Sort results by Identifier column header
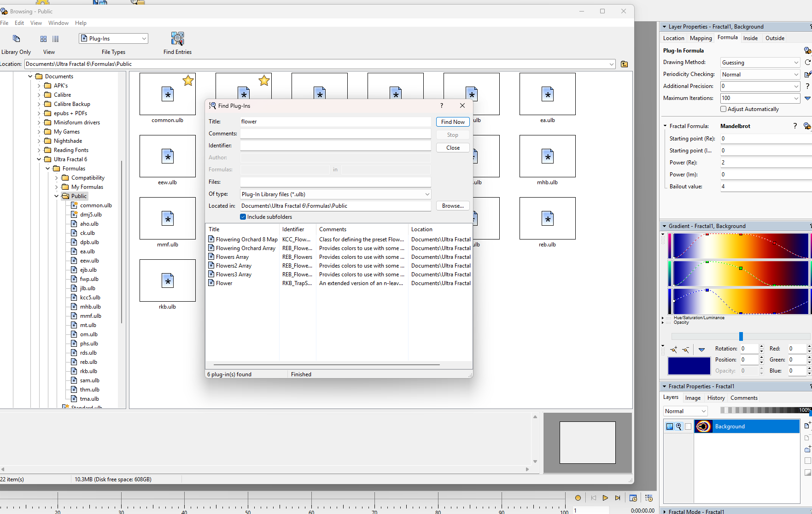 pyautogui.click(x=298, y=229)
